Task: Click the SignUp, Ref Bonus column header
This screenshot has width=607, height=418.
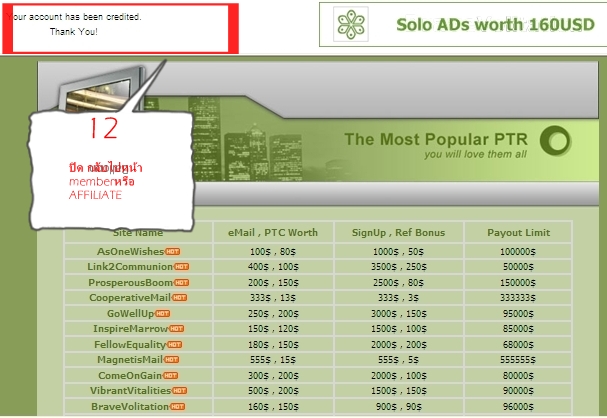Action: click(398, 232)
